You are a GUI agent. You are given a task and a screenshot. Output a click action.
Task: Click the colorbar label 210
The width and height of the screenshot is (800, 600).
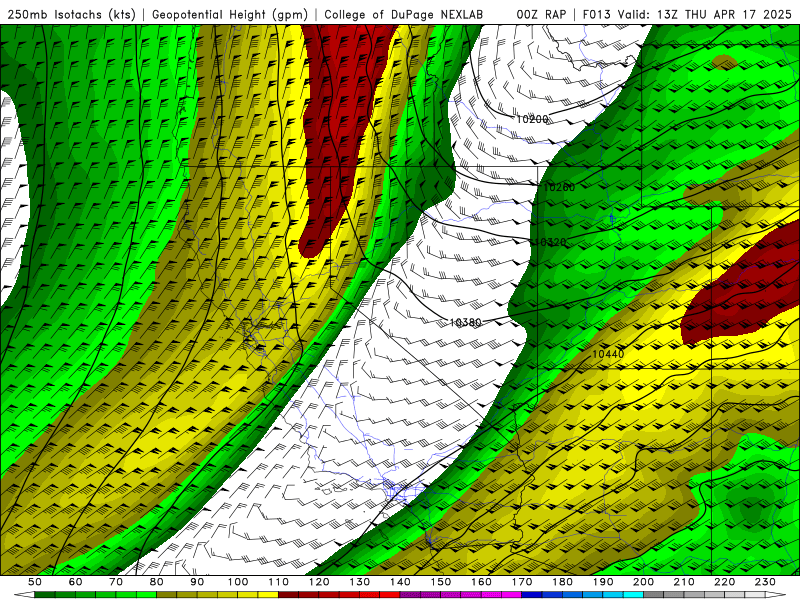684,582
